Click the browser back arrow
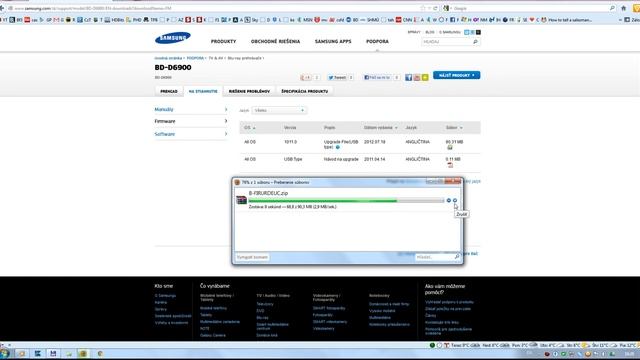The width and height of the screenshot is (640, 360). click(x=2, y=8)
